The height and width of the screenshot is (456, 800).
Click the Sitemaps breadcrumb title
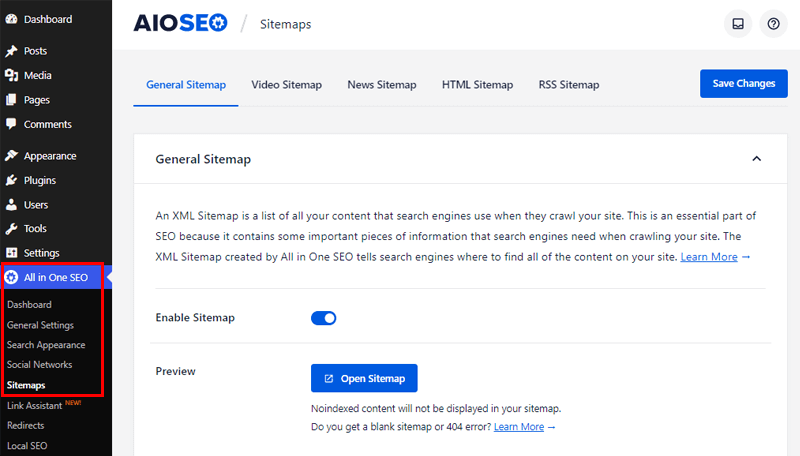[x=285, y=24]
